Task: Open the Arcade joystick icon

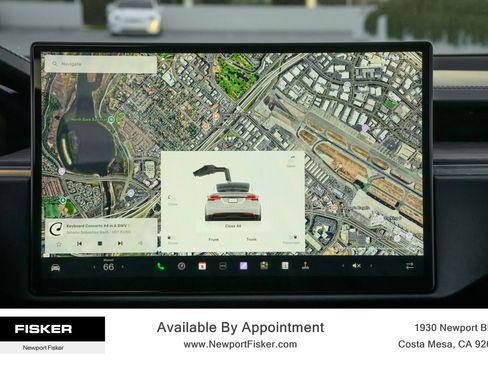Action: [305, 266]
